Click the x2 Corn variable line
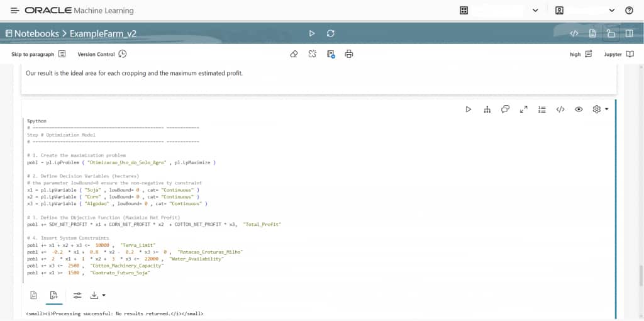The width and height of the screenshot is (644, 321). pos(113,197)
